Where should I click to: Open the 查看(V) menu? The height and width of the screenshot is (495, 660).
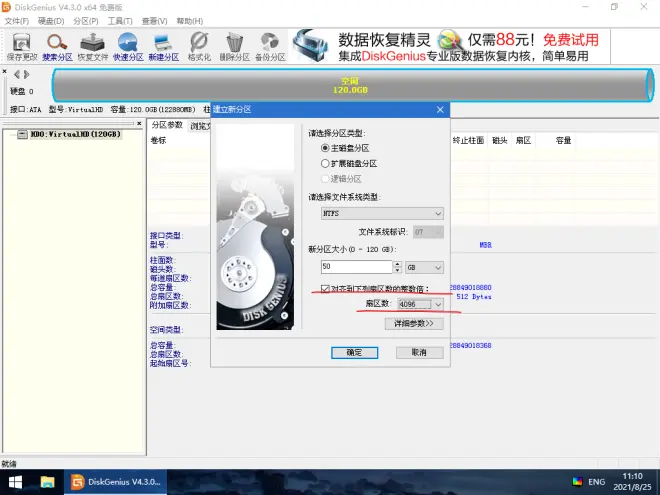(x=154, y=21)
